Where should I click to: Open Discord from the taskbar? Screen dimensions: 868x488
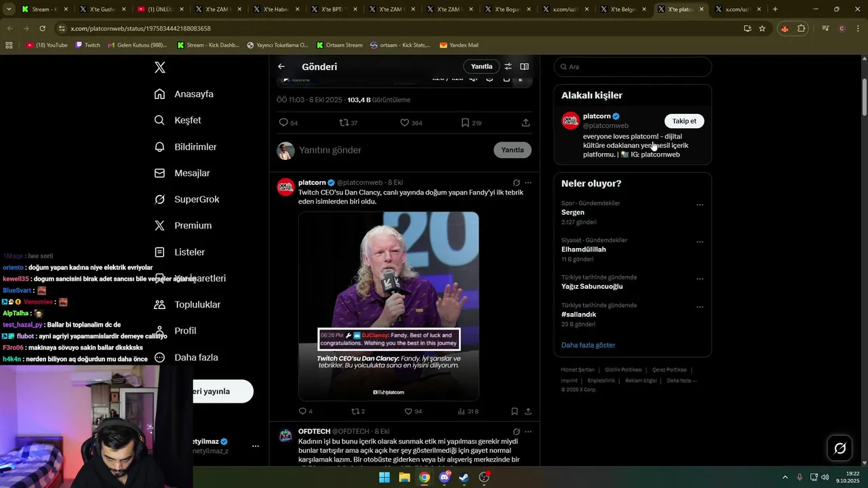pos(444,477)
